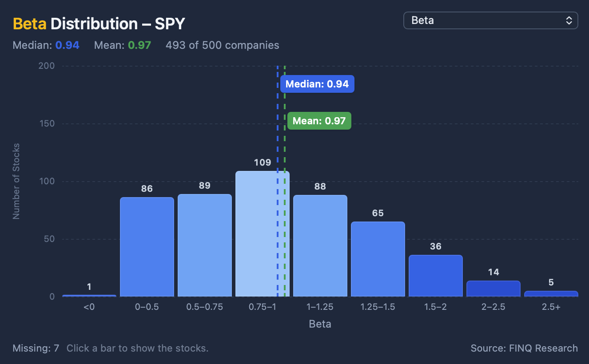Click the Source: FINQ Research text
Image resolution: width=589 pixels, height=364 pixels.
point(524,348)
